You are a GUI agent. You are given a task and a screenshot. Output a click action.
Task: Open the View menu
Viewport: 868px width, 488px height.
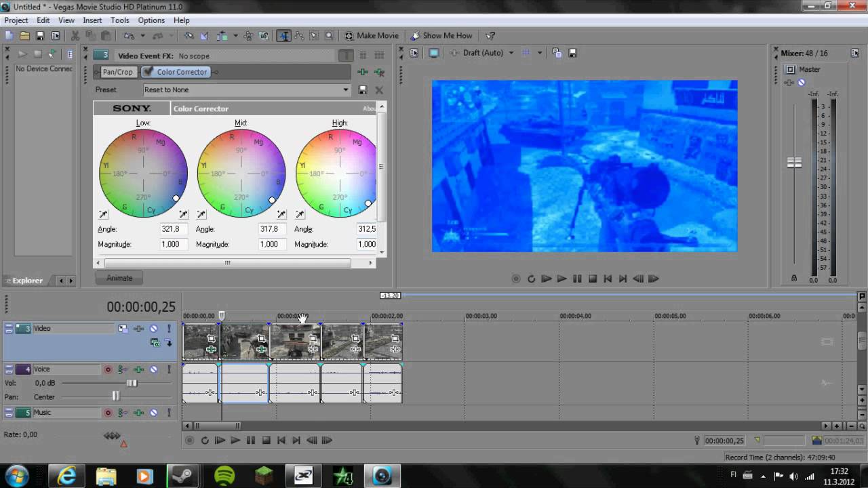point(66,20)
